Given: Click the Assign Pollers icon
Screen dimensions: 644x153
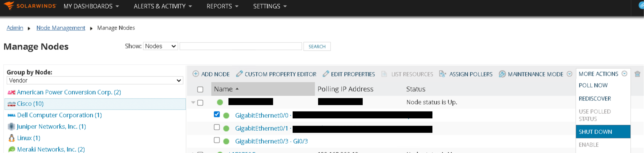Looking at the screenshot, I should (x=443, y=74).
